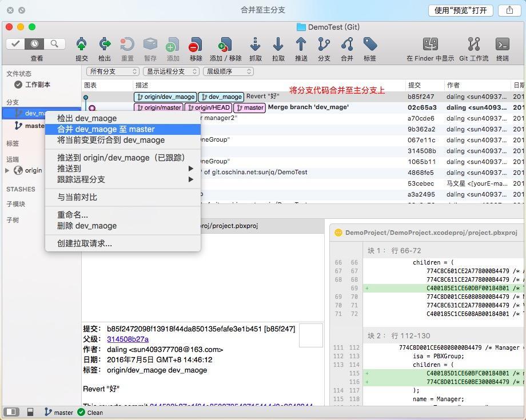Open the 层级顺序 dropdown
Screen dimensions: 526x420
(x=228, y=71)
